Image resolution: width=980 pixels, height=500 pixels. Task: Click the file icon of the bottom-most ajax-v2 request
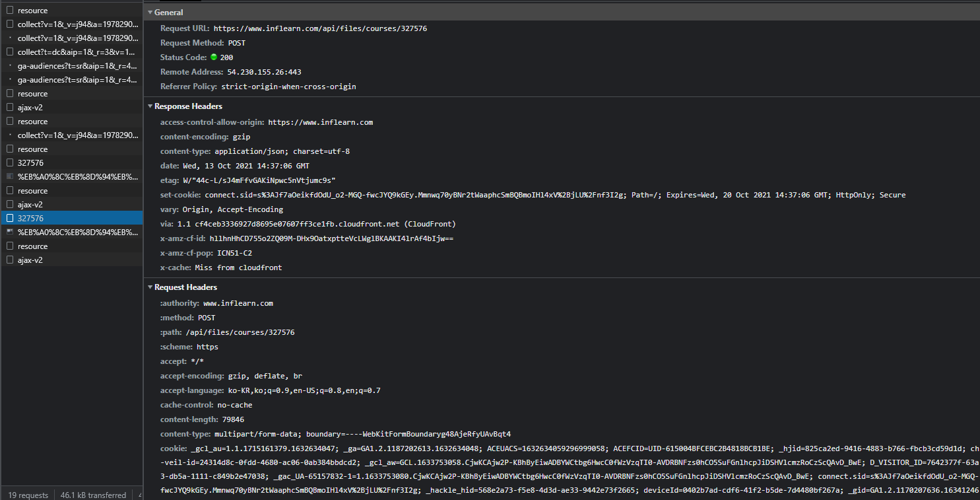tap(10, 260)
